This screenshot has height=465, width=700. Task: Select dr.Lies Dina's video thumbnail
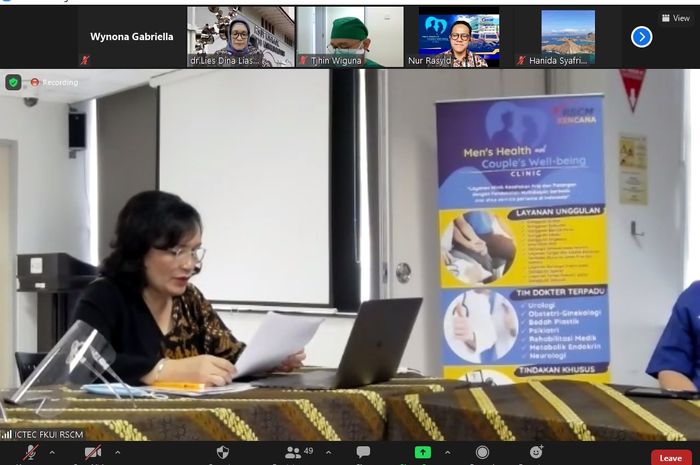point(241,37)
